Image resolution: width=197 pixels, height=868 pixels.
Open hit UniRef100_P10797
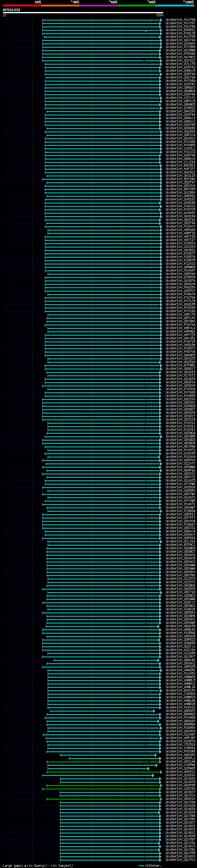coord(180,23)
